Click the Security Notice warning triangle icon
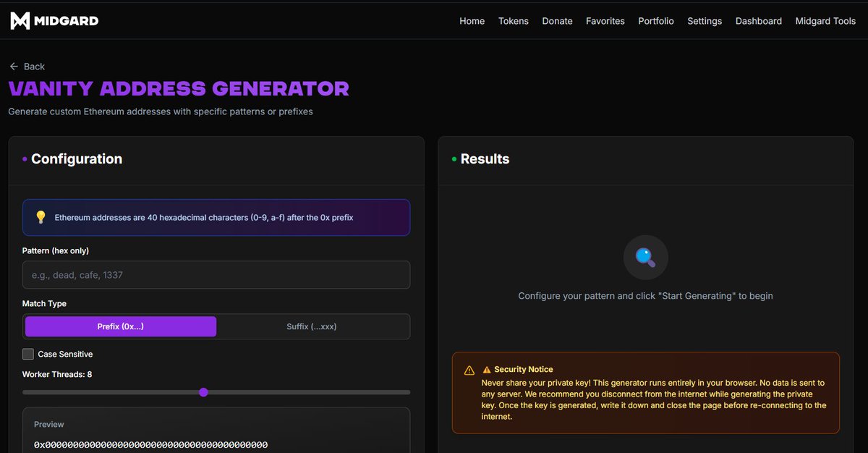Viewport: 868px width, 453px height. pos(469,371)
